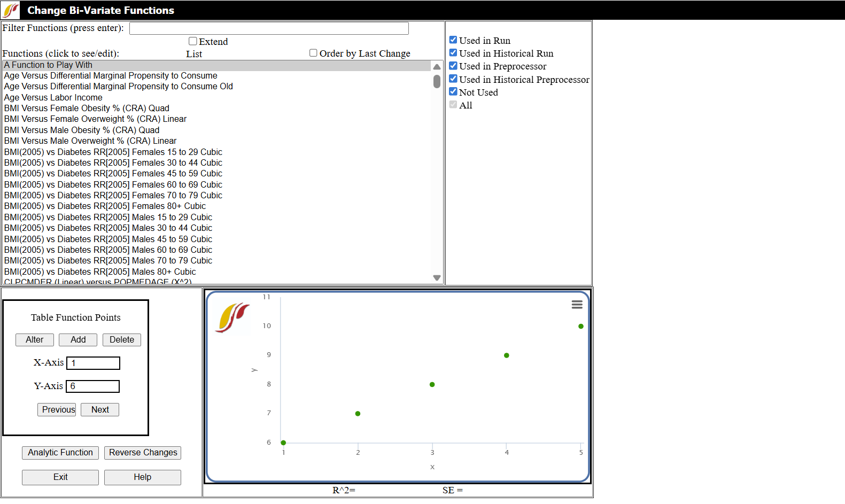Enable the Extend List checkbox

[x=193, y=41]
